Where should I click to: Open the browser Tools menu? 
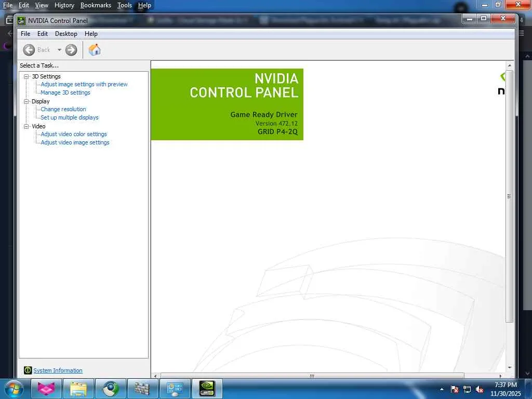point(125,5)
